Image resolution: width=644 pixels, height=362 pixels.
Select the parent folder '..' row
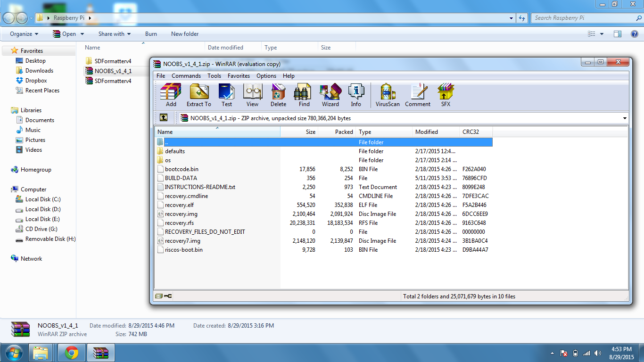click(324, 142)
